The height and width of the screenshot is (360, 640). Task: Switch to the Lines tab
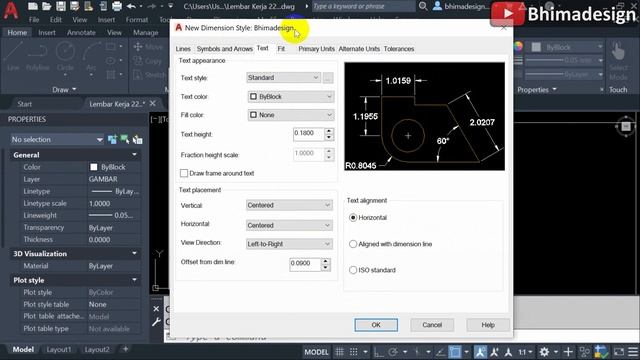point(183,49)
